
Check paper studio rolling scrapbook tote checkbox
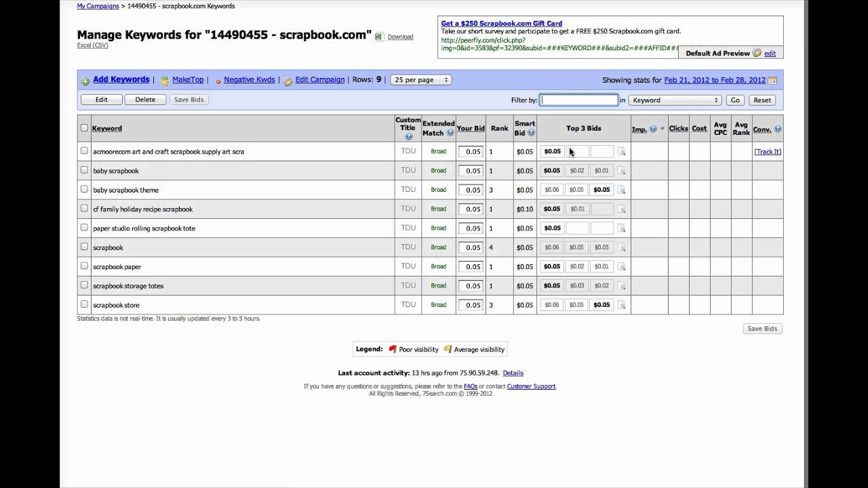84,227
